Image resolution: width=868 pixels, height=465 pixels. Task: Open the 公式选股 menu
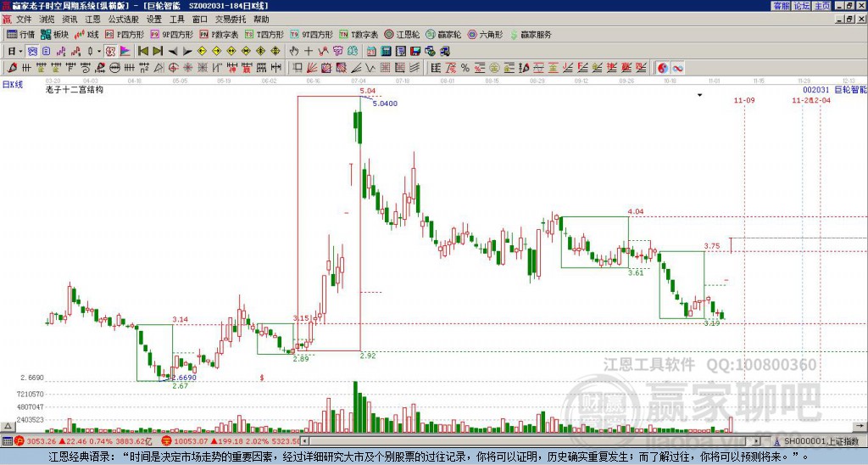coord(123,20)
